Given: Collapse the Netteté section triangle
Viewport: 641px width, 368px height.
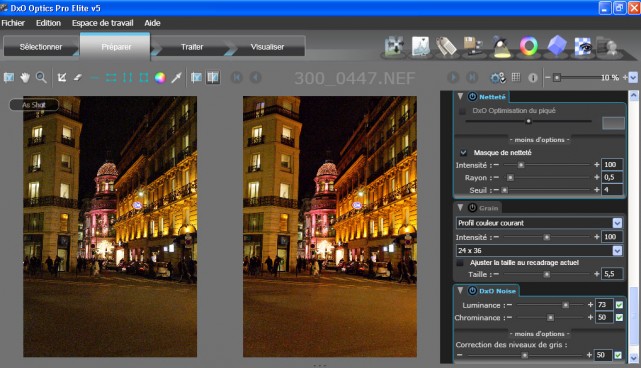Looking at the screenshot, I should (460, 96).
